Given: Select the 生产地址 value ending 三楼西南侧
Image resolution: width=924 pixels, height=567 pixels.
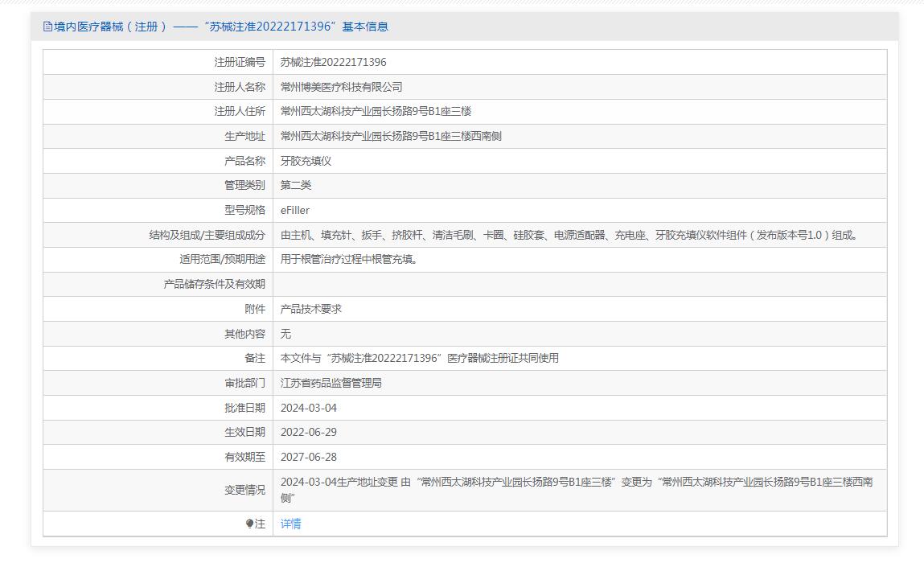Looking at the screenshot, I should coord(392,136).
